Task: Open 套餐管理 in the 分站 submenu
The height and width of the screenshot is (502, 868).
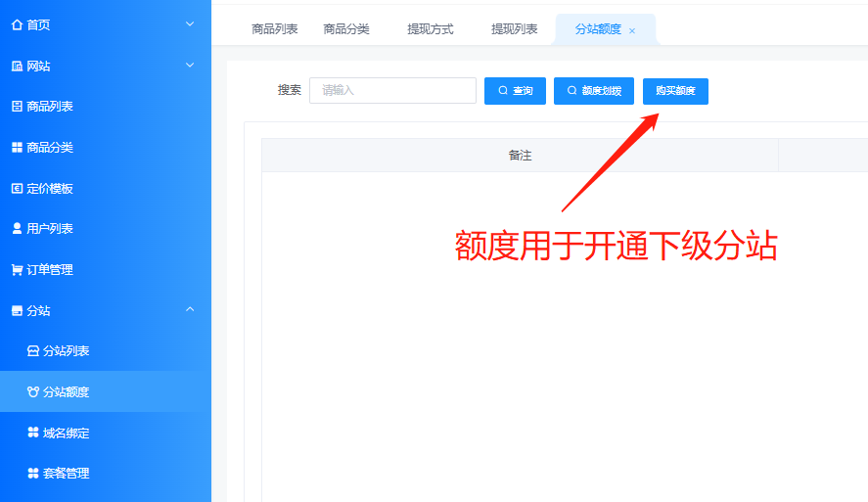Action: 66,474
